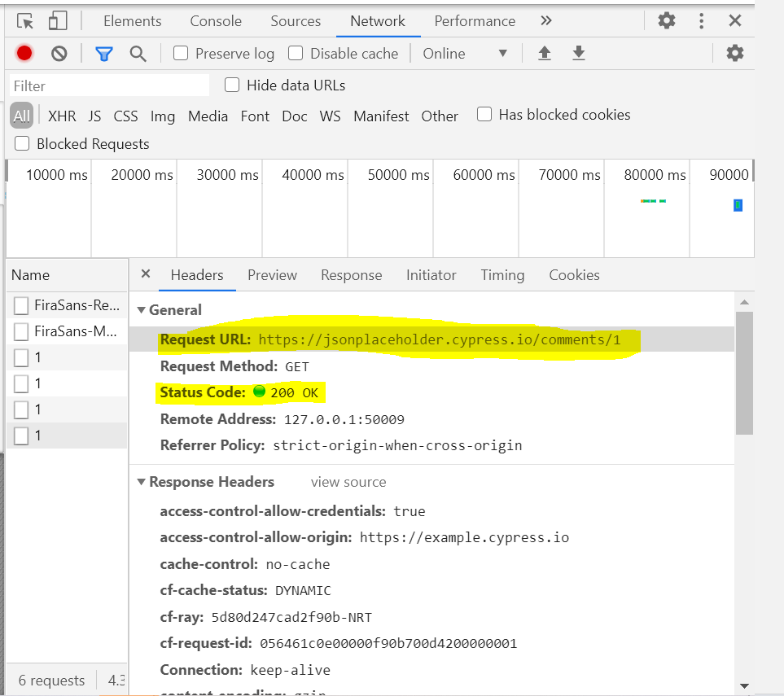Viewport: 784px width, 696px height.
Task: Click the 200 OK status code
Action: point(294,393)
